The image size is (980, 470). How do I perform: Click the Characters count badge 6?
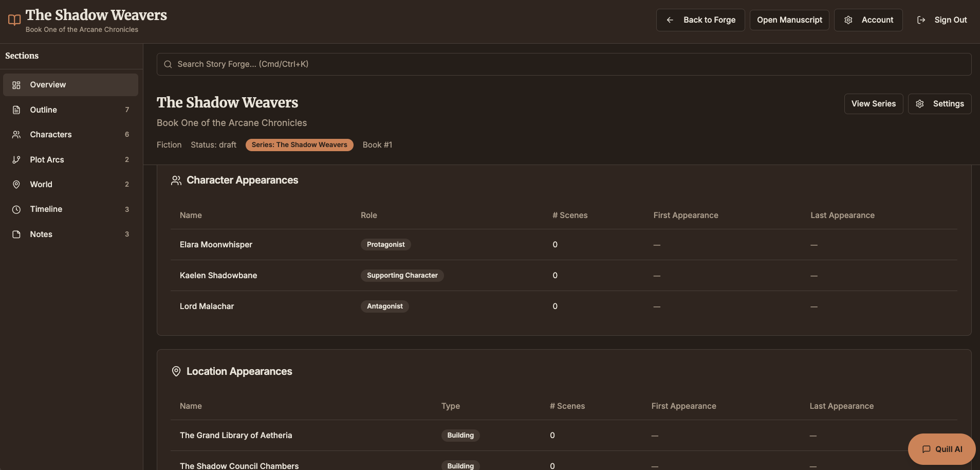[127, 135]
